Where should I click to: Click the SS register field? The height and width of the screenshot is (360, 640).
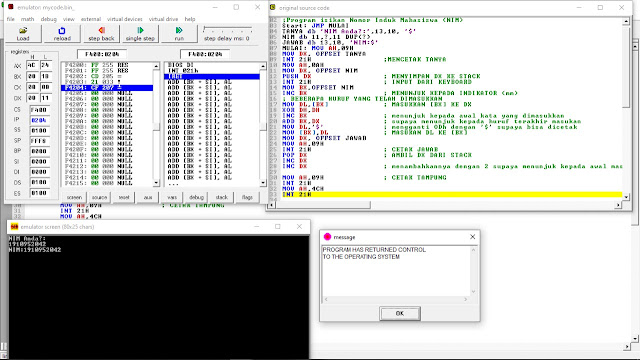pos(40,131)
